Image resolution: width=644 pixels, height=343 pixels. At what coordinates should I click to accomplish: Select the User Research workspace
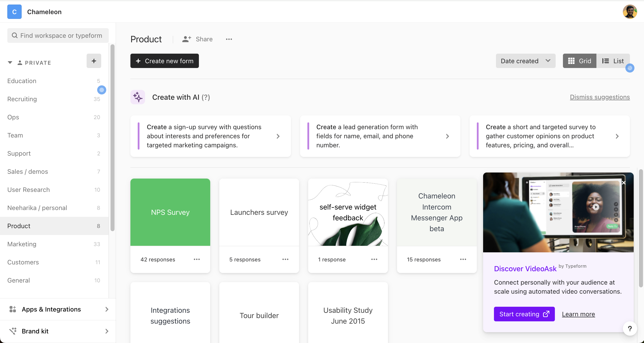(54, 190)
